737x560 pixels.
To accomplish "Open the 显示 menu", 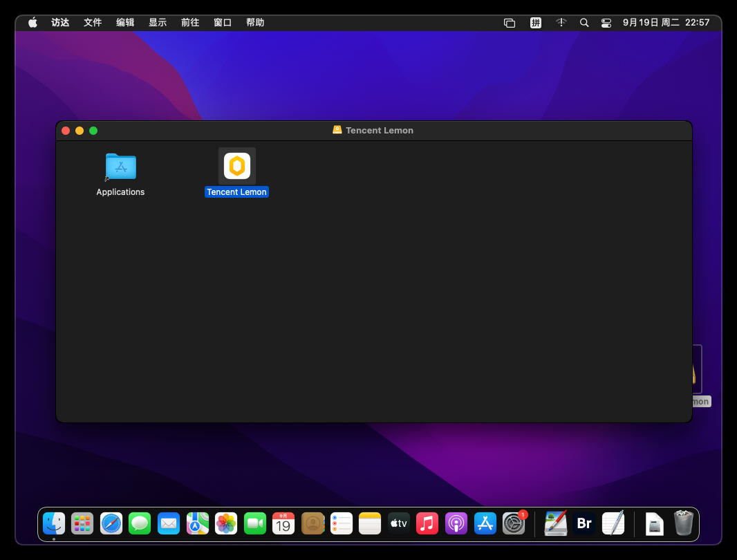I will (x=158, y=23).
